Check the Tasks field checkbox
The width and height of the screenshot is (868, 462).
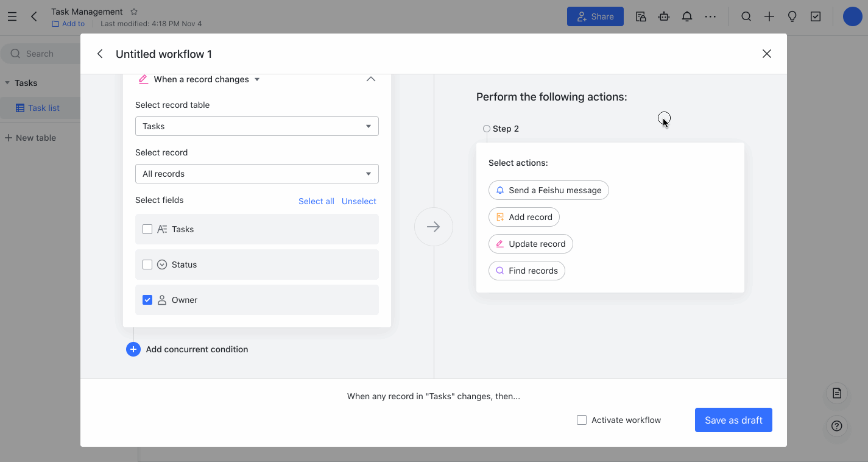[147, 229]
